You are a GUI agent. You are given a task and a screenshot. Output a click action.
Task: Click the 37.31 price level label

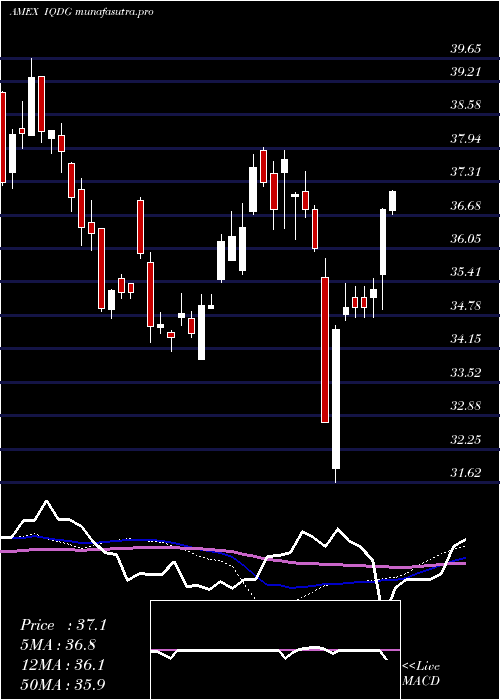[466, 172]
